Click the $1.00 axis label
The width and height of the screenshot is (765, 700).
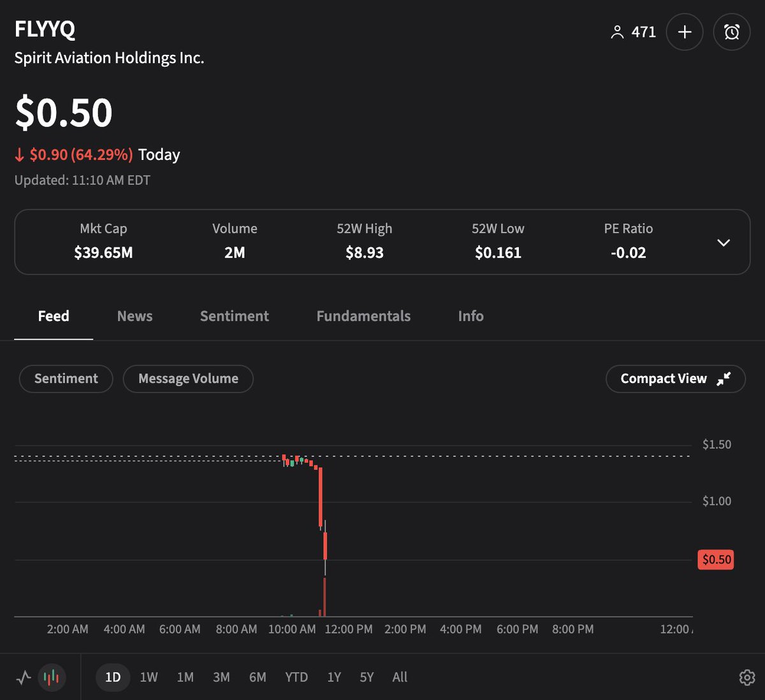point(717,501)
